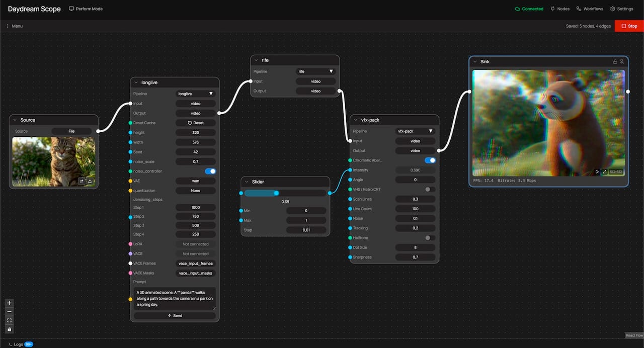
Task: Click the Sink right output port
Action: 628,92
